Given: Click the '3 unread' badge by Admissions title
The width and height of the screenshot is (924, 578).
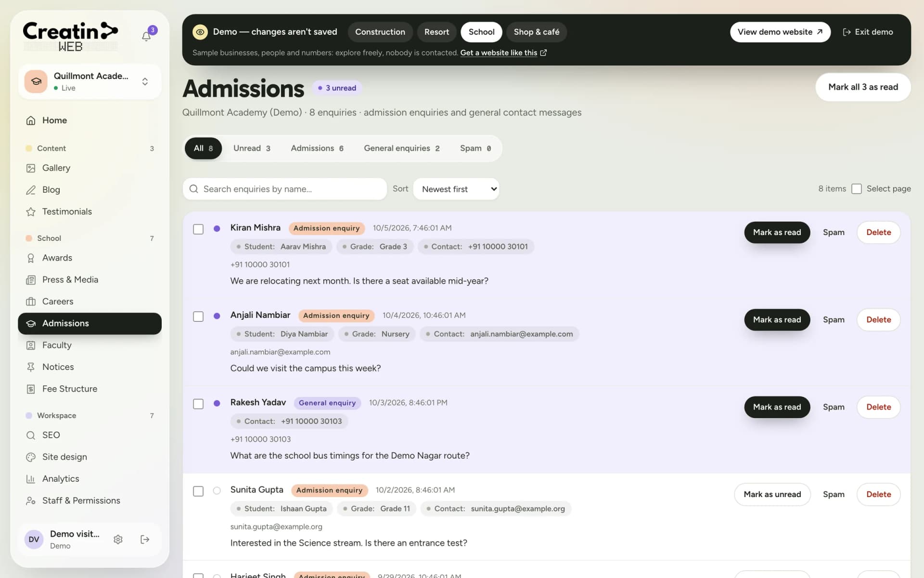Looking at the screenshot, I should click(337, 88).
